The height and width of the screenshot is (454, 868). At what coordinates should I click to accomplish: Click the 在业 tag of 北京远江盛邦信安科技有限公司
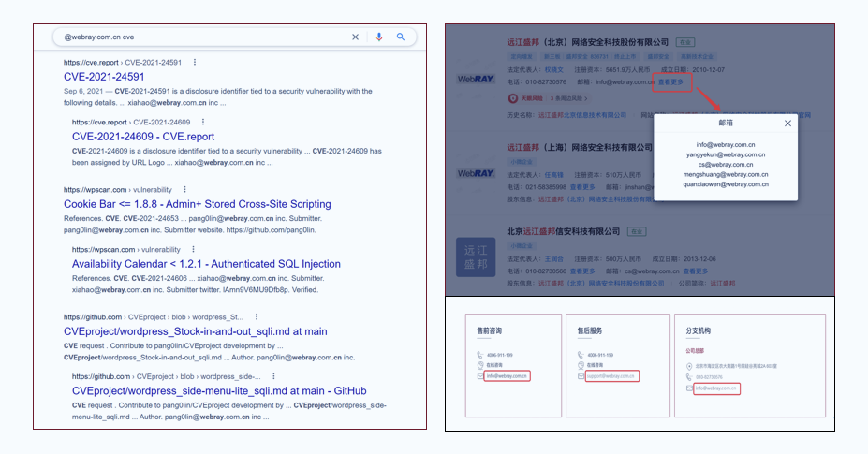click(x=637, y=231)
